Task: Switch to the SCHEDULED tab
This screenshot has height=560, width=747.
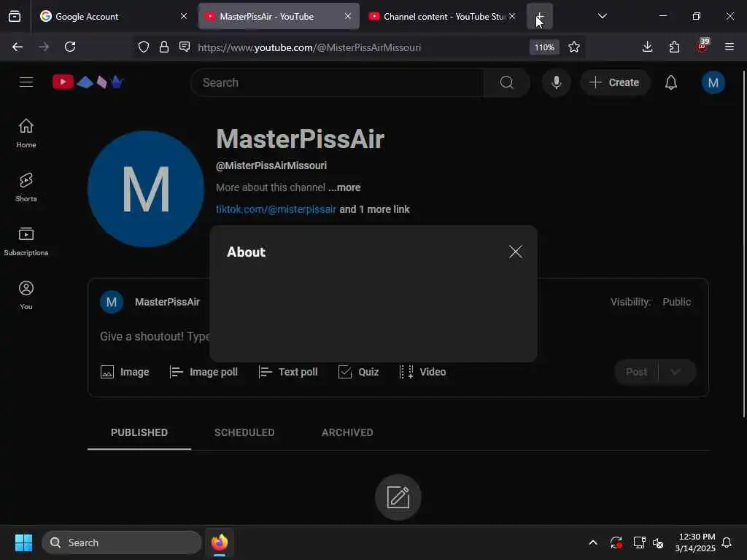Action: click(244, 432)
